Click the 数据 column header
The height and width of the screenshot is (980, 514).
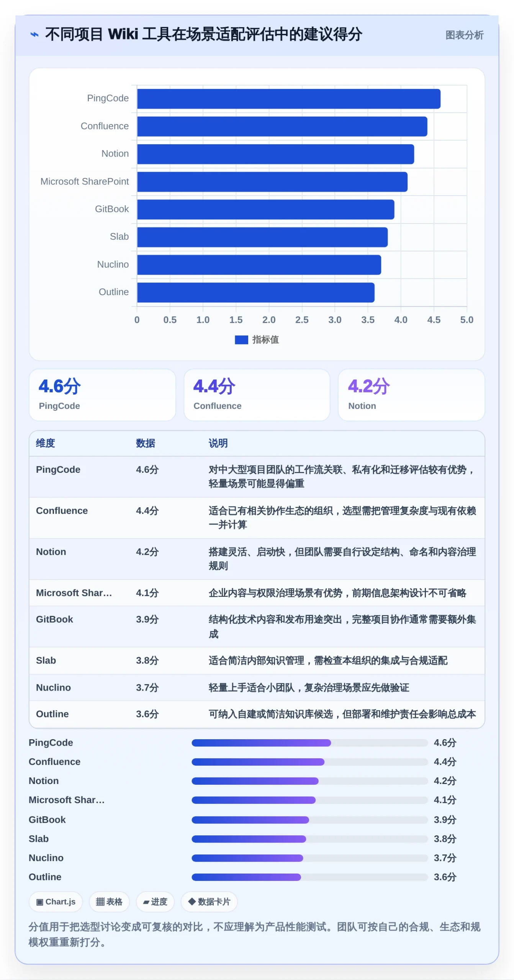coord(146,443)
